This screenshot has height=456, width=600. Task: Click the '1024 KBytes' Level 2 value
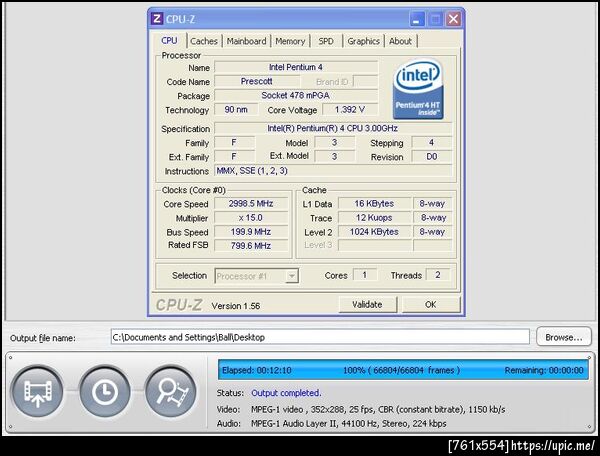pos(374,232)
